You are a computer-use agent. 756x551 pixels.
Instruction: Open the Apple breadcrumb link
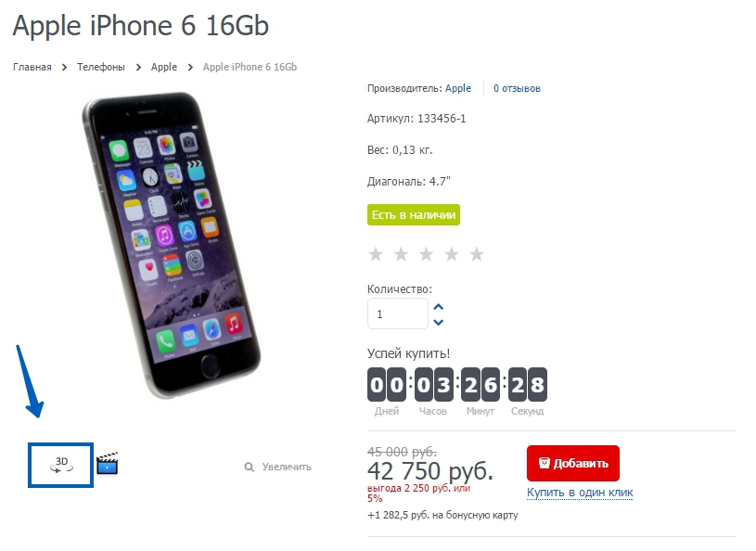(x=164, y=67)
